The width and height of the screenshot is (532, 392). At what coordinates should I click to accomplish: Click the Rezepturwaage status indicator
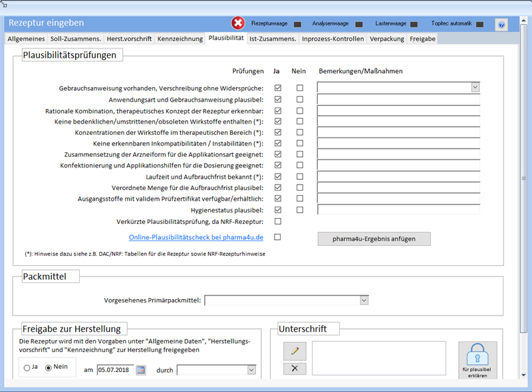[297, 25]
